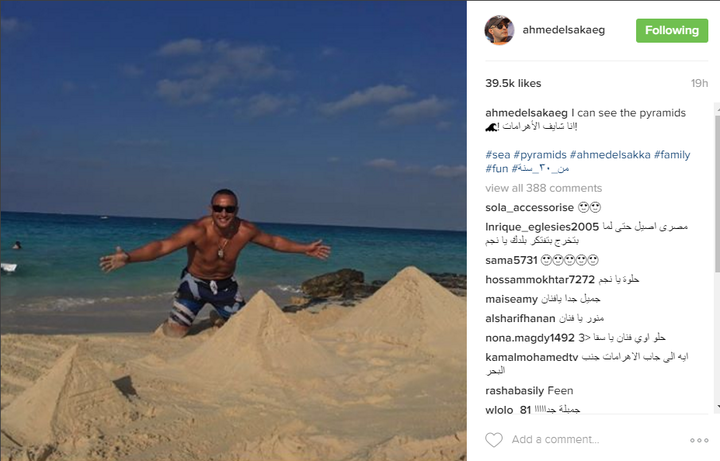This screenshot has height=461, width=720.
Task: Toggle the green Following button
Action: [672, 31]
